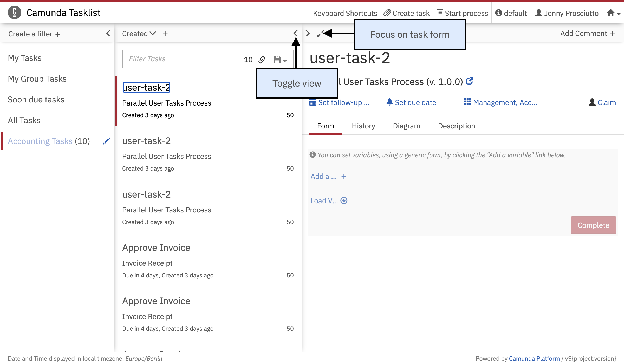624x364 pixels.
Task: Click Start process in header
Action: [462, 13]
